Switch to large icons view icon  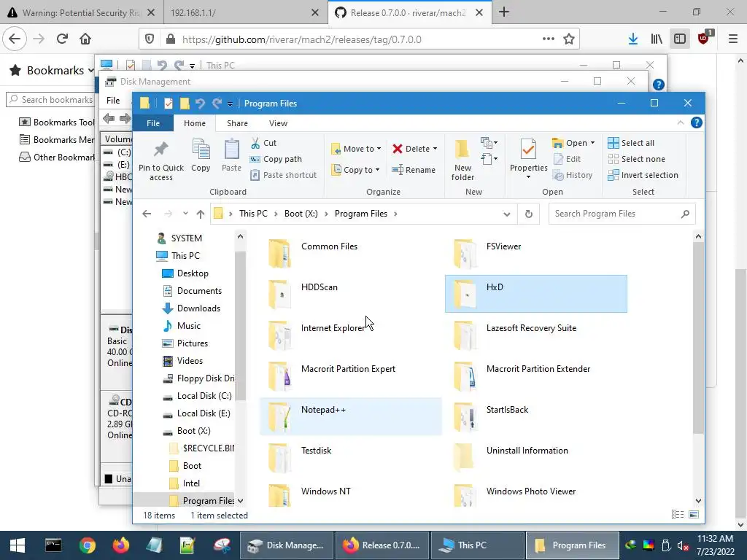tap(694, 515)
